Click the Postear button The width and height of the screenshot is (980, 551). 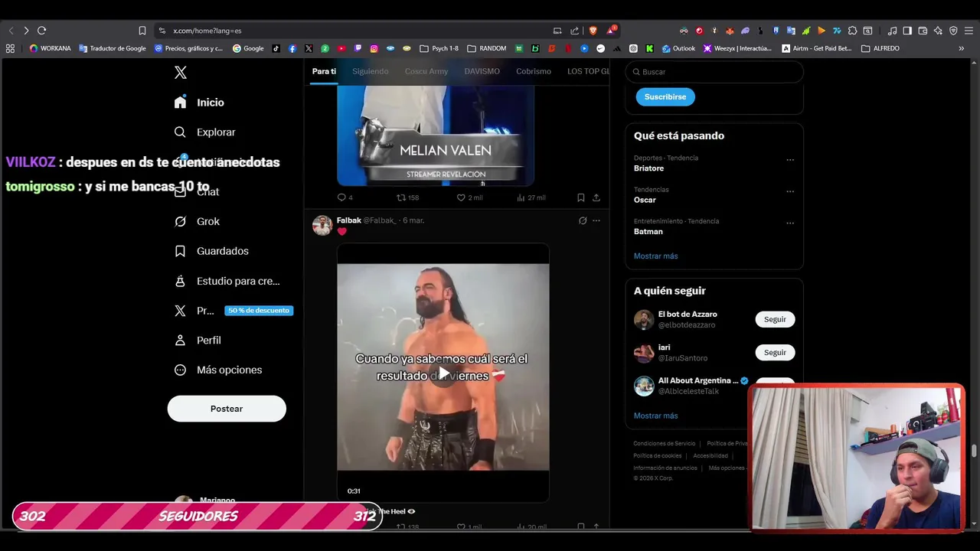pyautogui.click(x=227, y=409)
